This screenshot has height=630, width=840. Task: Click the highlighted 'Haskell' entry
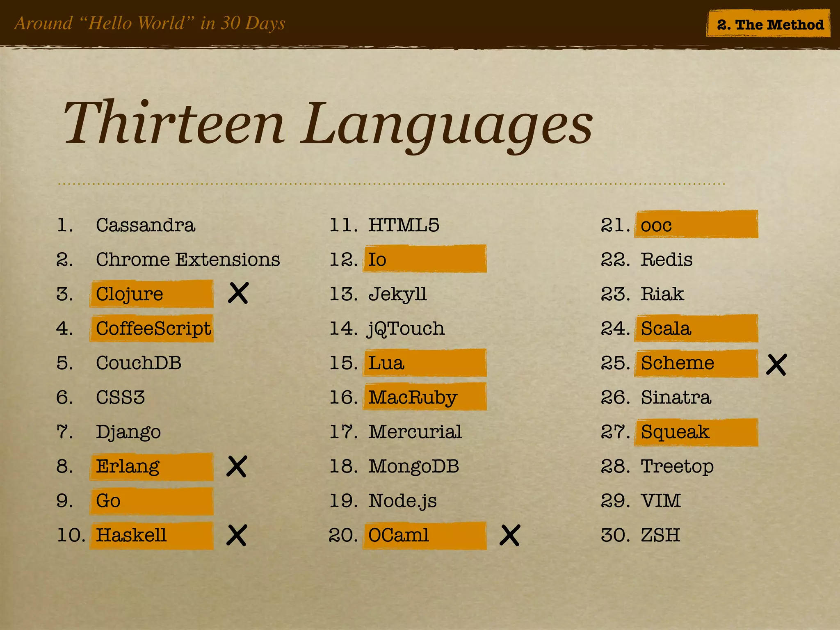(151, 535)
